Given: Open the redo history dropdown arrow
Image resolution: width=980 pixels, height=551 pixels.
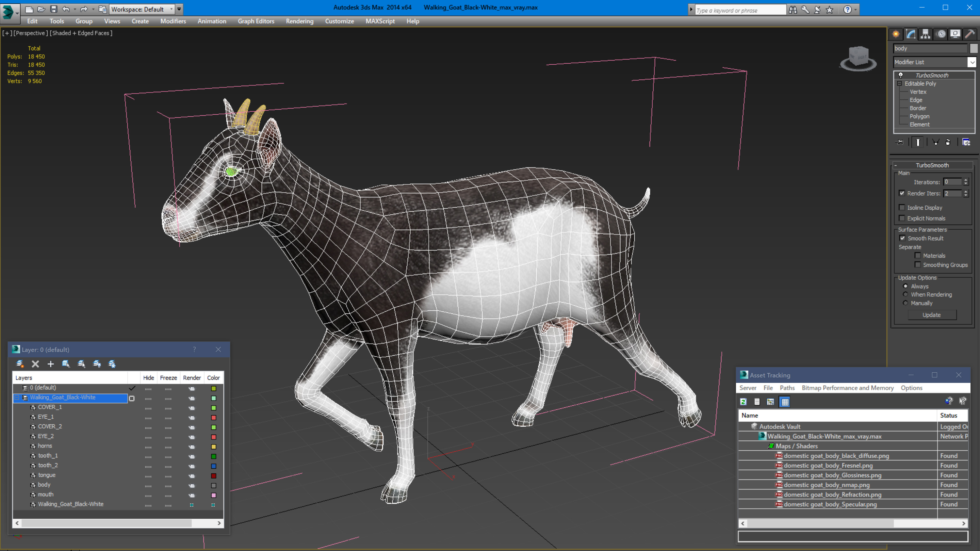Looking at the screenshot, I should click(93, 9).
